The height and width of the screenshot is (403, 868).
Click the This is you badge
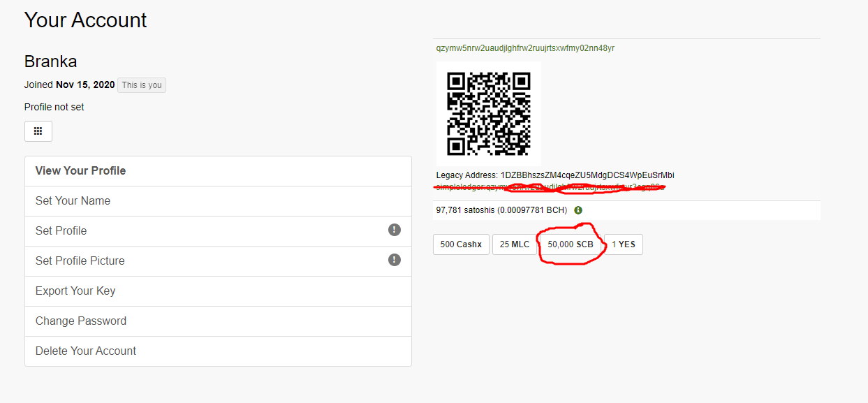click(x=142, y=85)
